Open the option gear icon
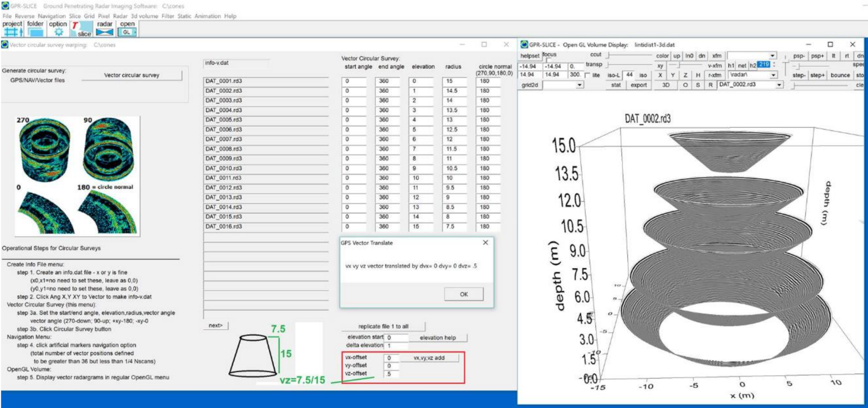Viewport: 868px width, 408px height. coord(58,29)
